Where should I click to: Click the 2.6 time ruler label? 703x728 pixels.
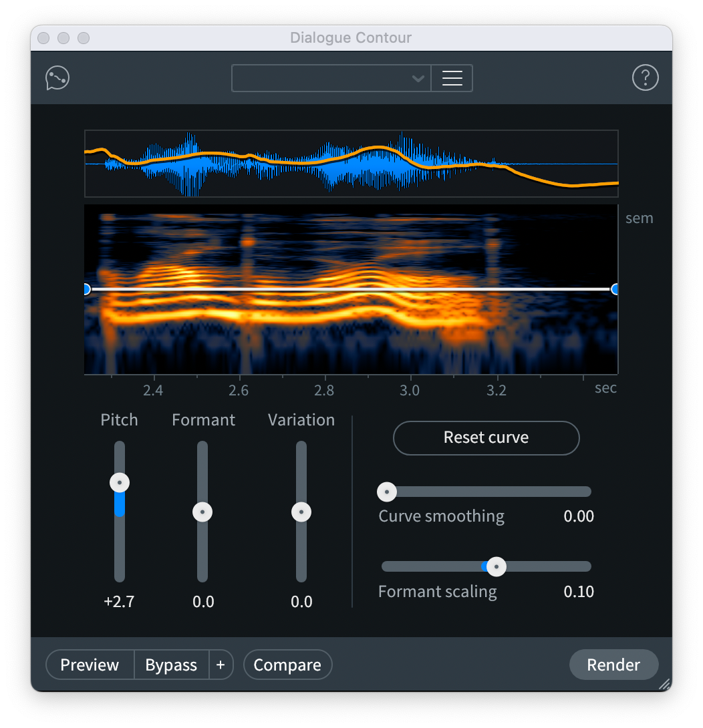point(239,391)
